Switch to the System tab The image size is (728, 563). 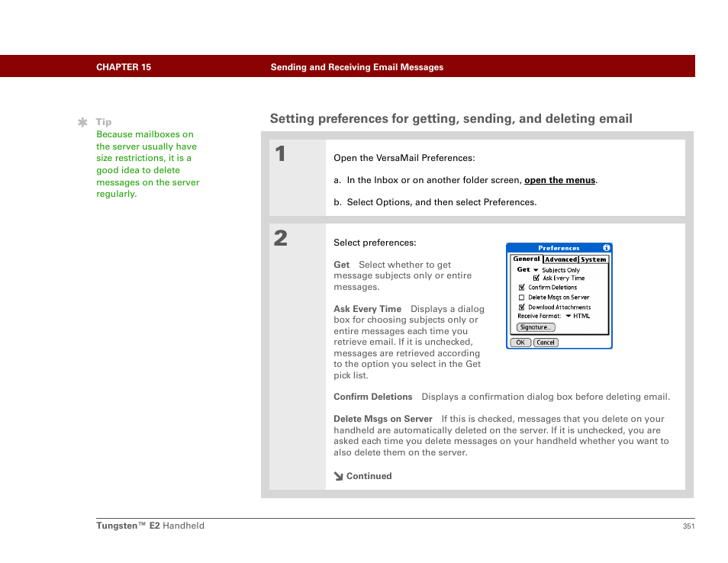(594, 259)
